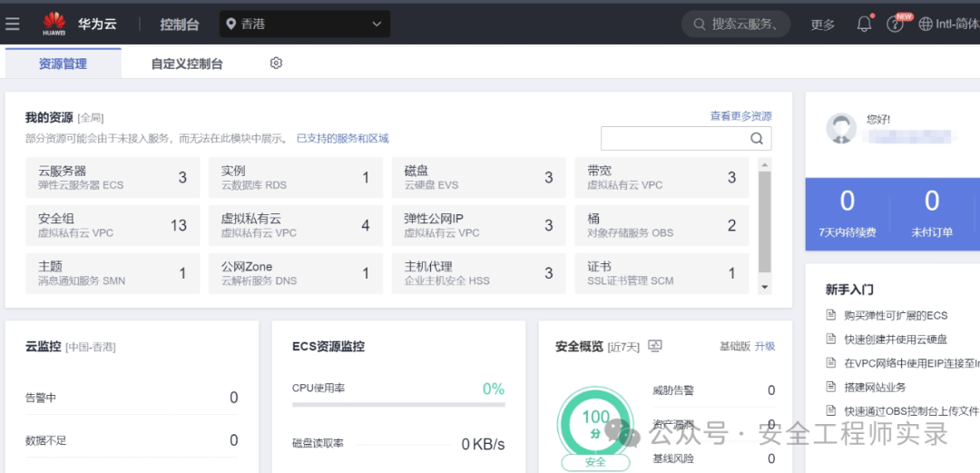This screenshot has width=980, height=473.
Task: Open the 公网Zone DNS card
Action: click(296, 273)
